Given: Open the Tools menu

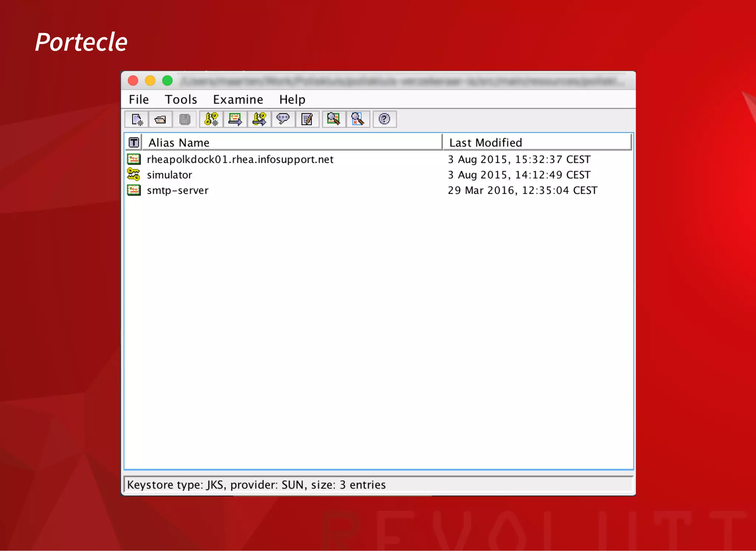Looking at the screenshot, I should 181,100.
